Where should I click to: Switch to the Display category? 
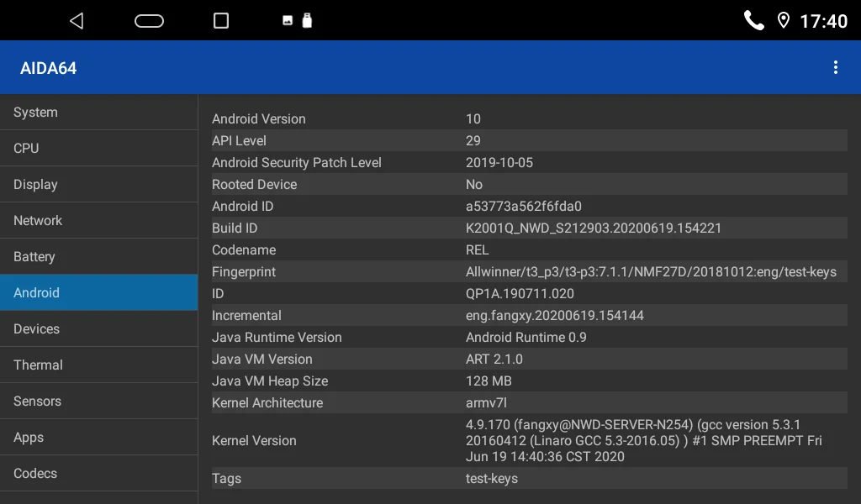(x=99, y=184)
